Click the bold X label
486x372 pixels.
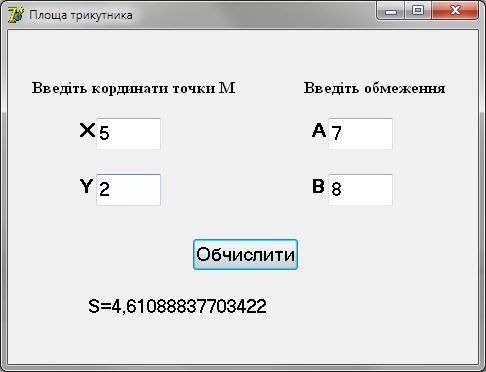tap(87, 130)
